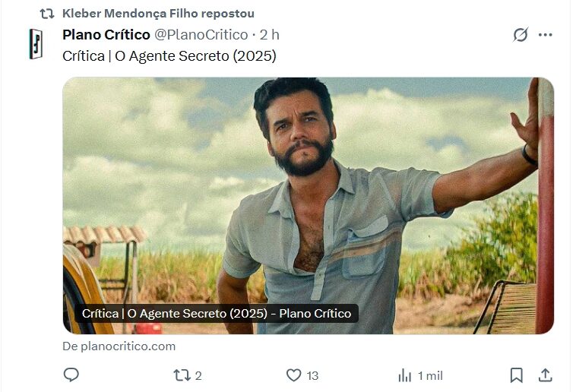Click the small repost icon beside Kleber's name
The height and width of the screenshot is (392, 576).
coord(47,14)
